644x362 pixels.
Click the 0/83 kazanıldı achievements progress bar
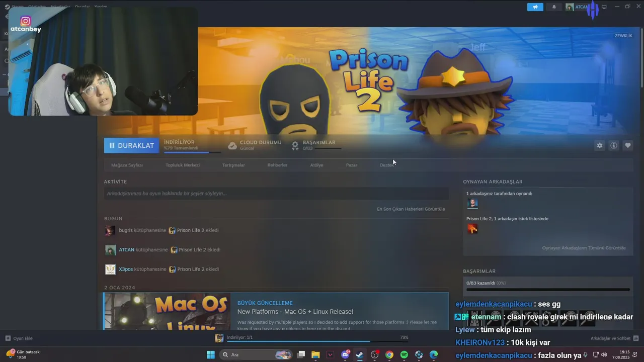[548, 290]
